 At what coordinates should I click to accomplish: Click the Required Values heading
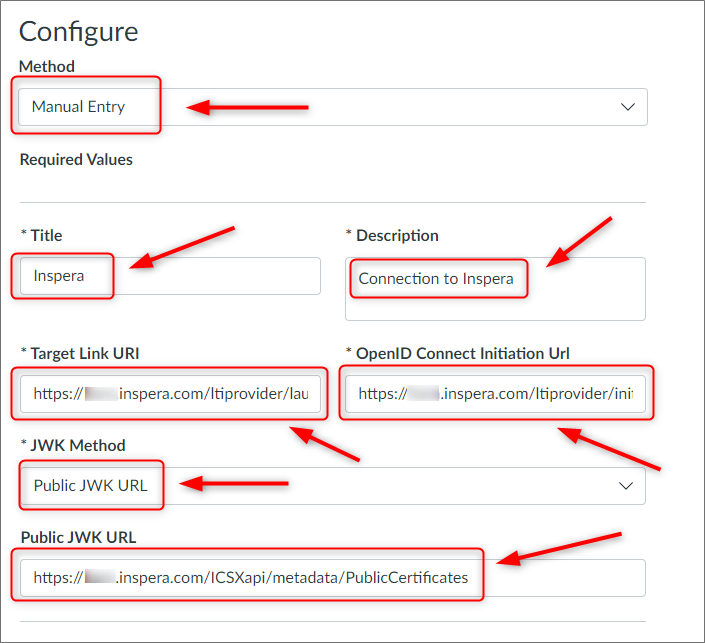click(x=76, y=160)
